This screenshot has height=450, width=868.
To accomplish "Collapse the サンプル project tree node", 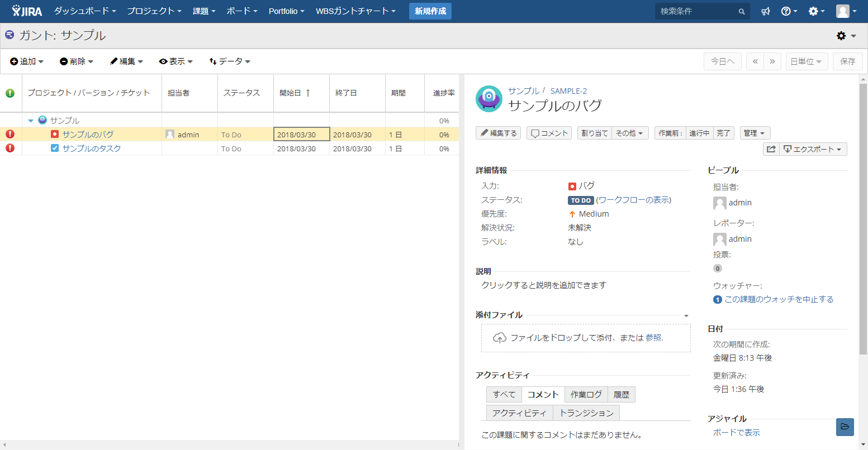I will tap(31, 121).
